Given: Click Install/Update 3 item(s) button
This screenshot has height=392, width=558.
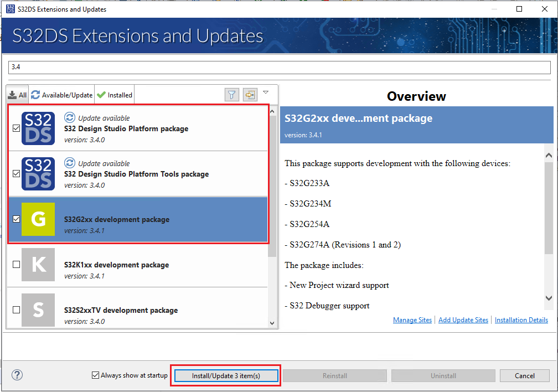Looking at the screenshot, I should pos(226,375).
